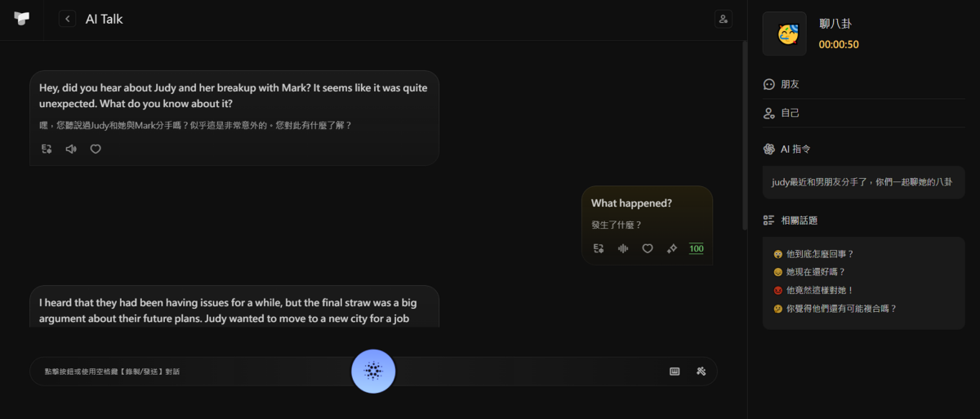This screenshot has height=419, width=980.
Task: Open the tools icon in input bar
Action: pos(701,371)
